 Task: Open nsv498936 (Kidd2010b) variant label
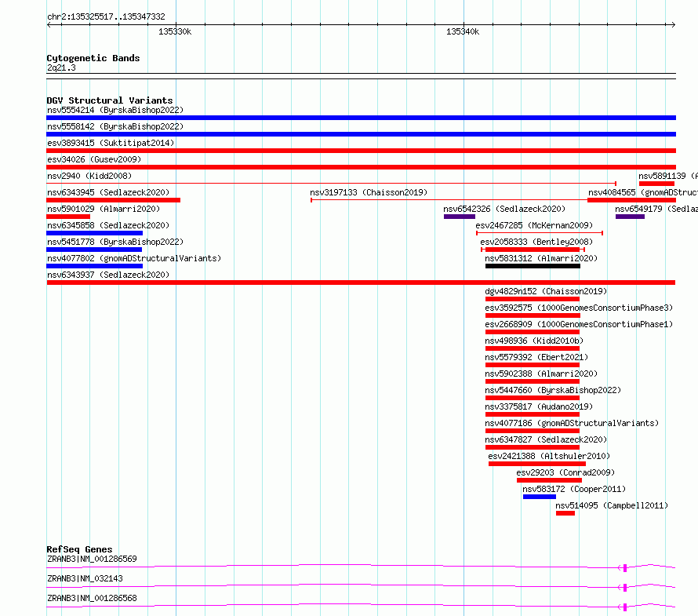pos(534,341)
